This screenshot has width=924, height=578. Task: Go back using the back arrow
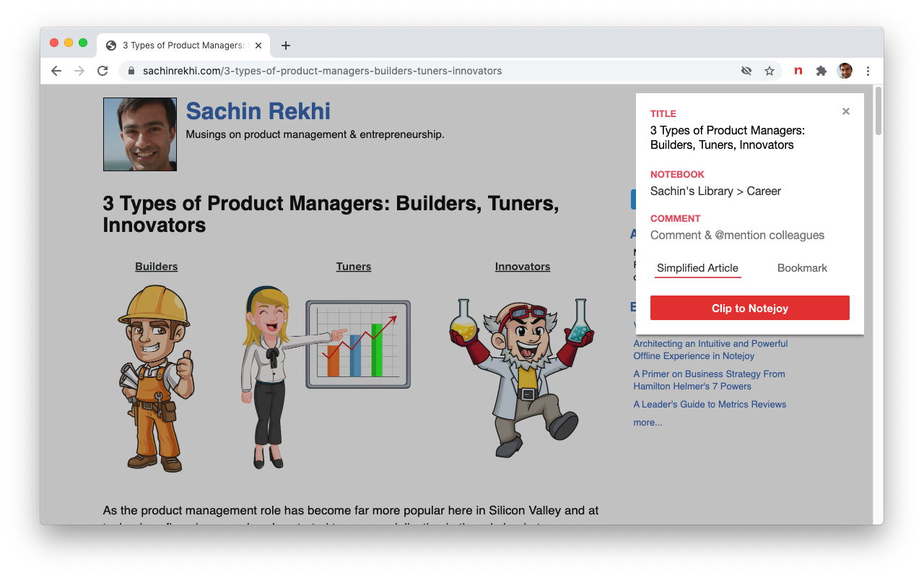click(56, 71)
